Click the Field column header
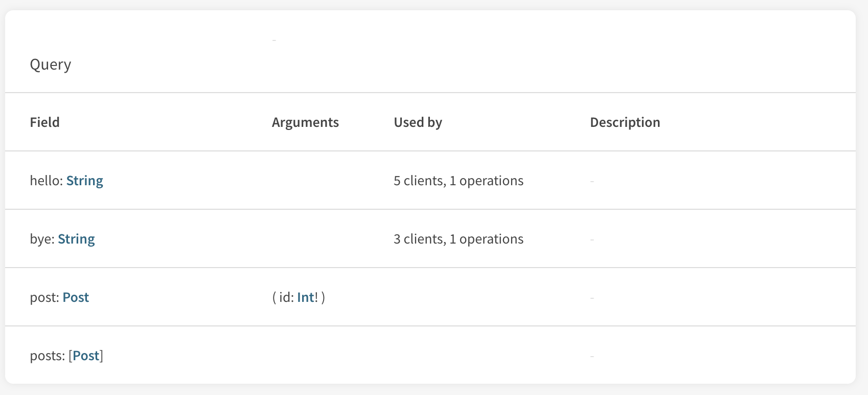The width and height of the screenshot is (868, 395). 45,122
